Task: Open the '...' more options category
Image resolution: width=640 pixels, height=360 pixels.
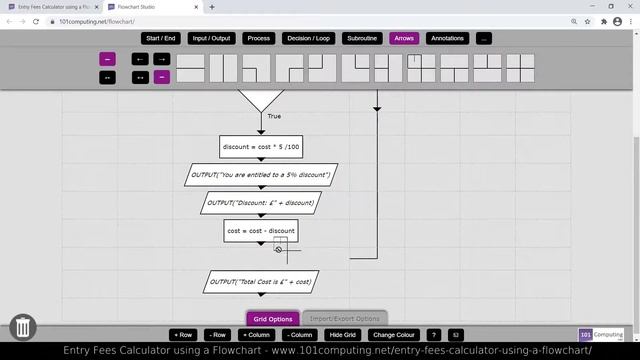Action: coord(484,38)
